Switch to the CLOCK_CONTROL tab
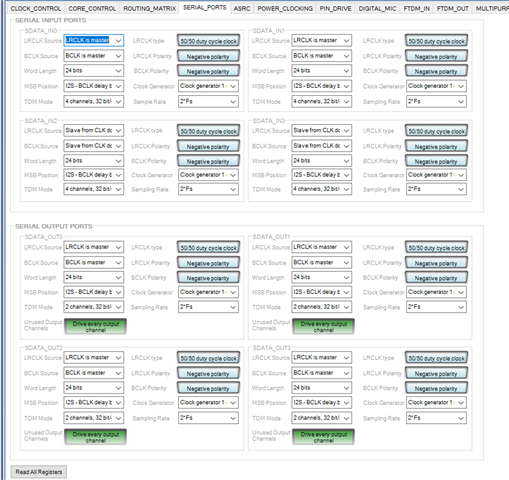Viewport: 509px width, 480px height. pyautogui.click(x=36, y=8)
